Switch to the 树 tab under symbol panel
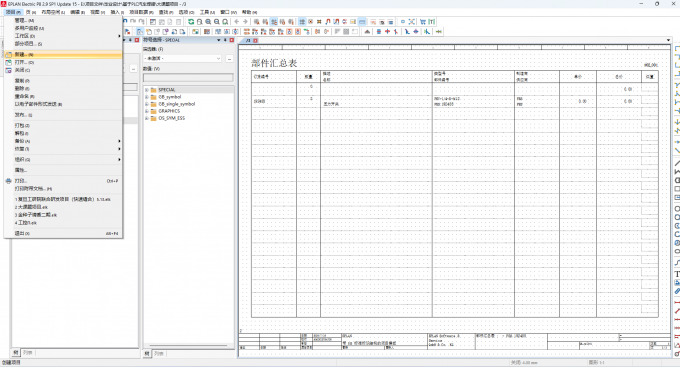Image resolution: width=680 pixels, height=367 pixels. coord(147,354)
